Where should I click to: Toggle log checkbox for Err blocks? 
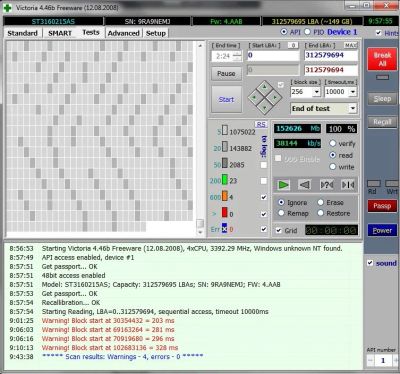(x=264, y=229)
